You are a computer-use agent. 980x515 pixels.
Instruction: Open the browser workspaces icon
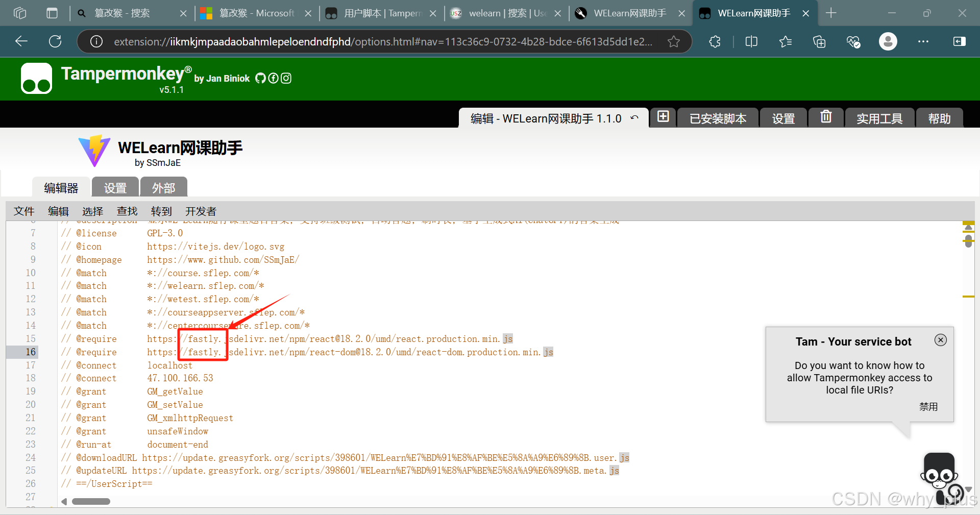tap(20, 13)
